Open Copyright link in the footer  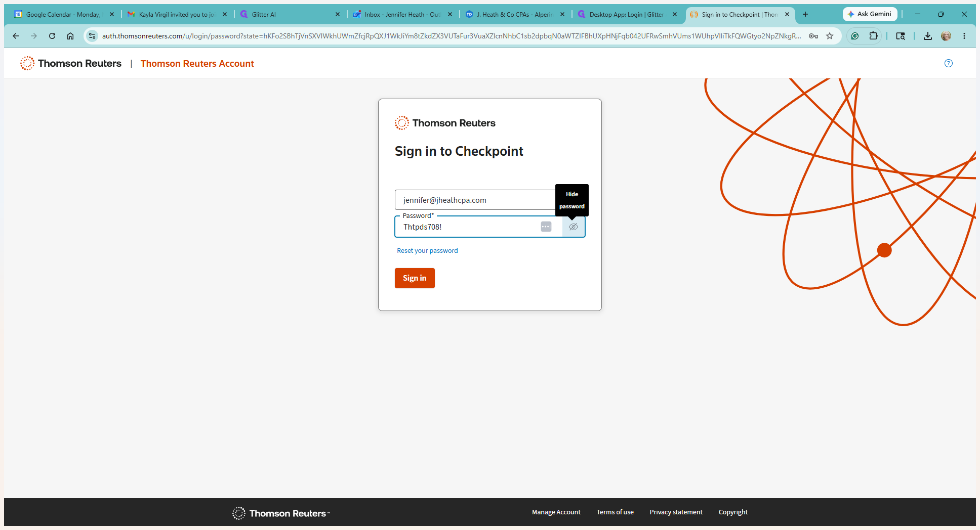(x=733, y=512)
